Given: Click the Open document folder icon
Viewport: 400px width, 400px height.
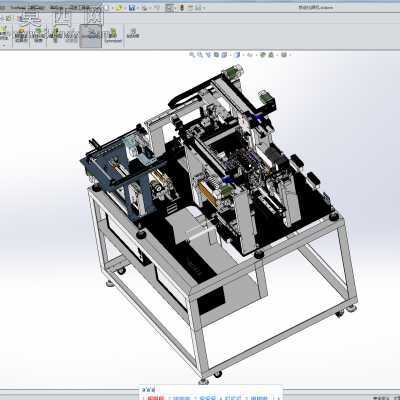Looking at the screenshot, I should tap(119, 8).
